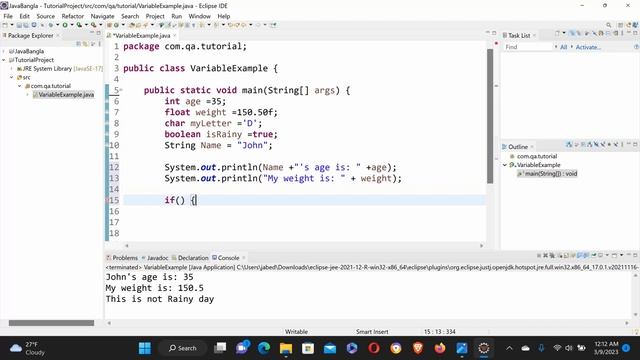
Task: Click the External Tools toolbar icon
Action: click(x=93, y=25)
